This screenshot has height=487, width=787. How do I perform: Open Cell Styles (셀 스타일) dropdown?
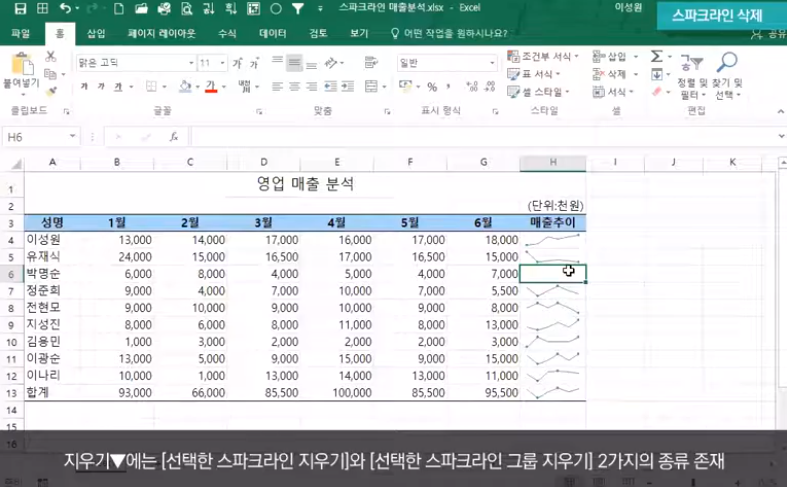[539, 92]
